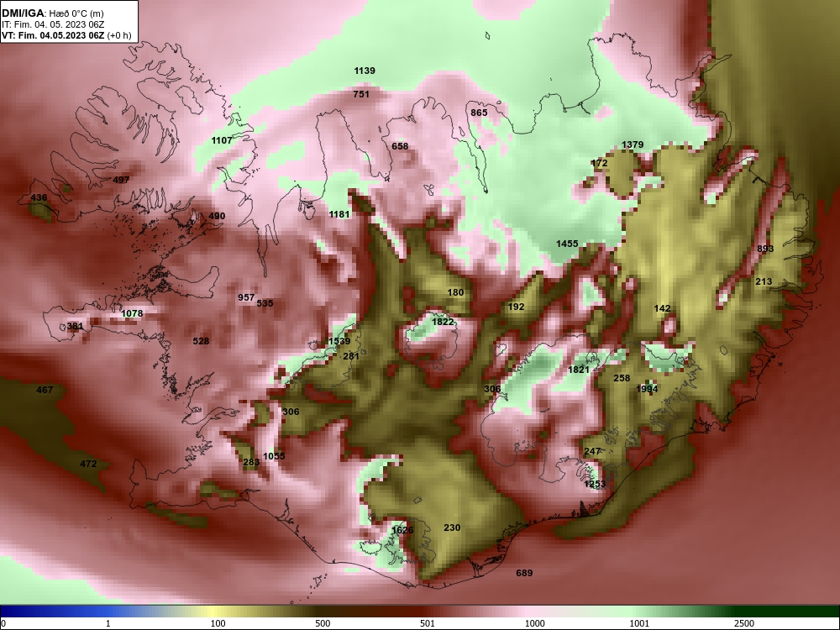
Task: Click the map value 213
Action: click(764, 281)
